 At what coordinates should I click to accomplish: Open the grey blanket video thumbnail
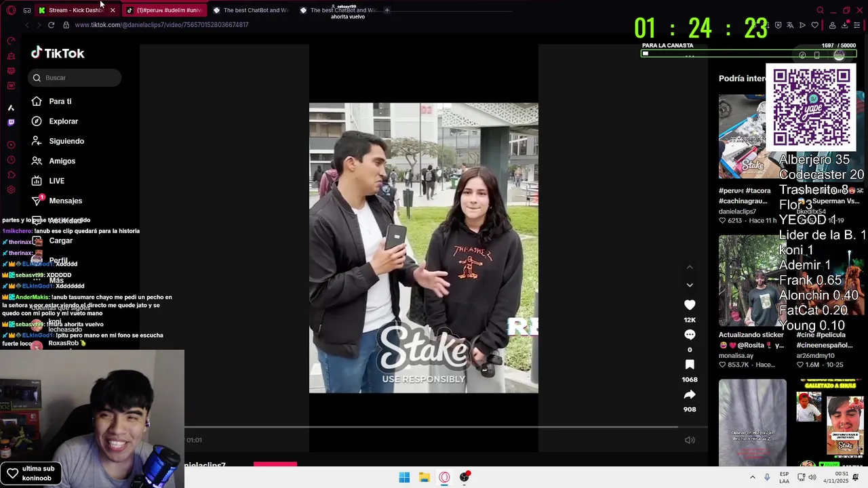753,422
